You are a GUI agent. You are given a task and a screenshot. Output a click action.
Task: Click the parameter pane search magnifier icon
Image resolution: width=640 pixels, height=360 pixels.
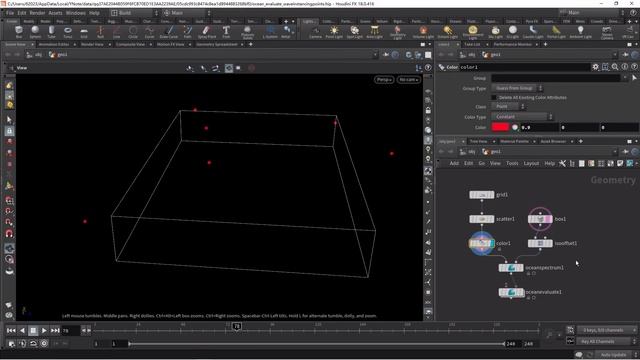[x=615, y=67]
